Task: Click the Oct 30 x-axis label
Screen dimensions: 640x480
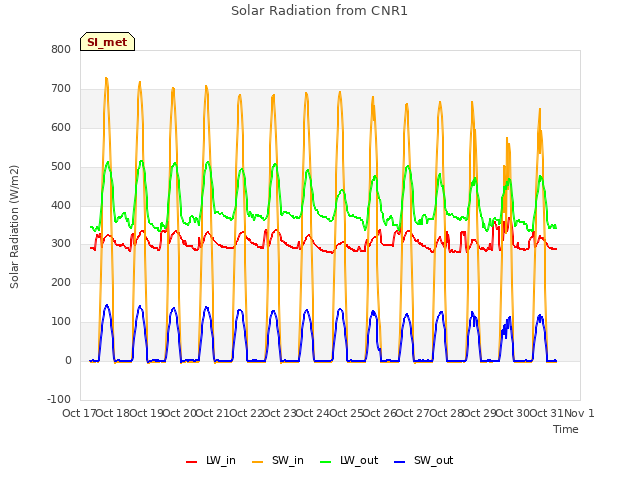Action: (x=513, y=413)
